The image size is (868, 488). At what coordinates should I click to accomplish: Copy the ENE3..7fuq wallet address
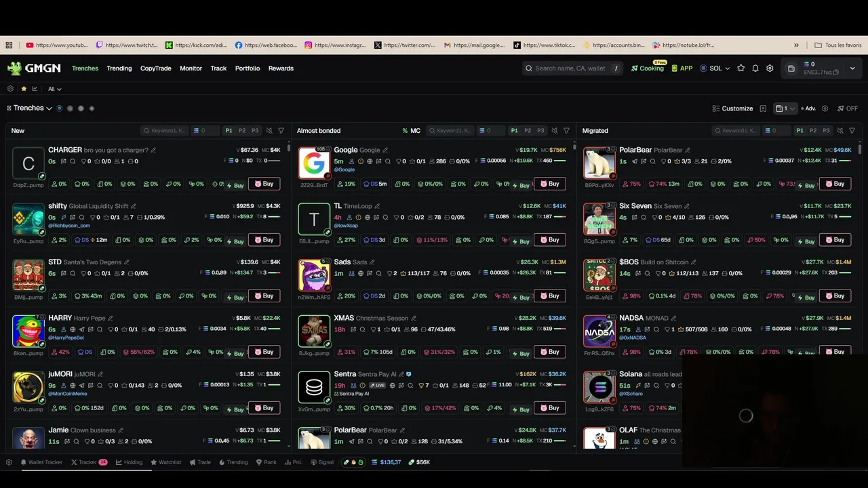[835, 73]
